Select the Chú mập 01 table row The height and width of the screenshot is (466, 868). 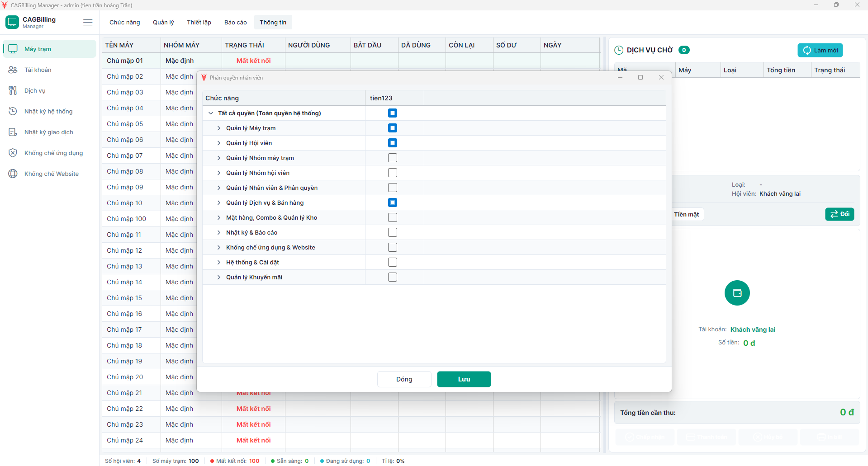[351, 61]
